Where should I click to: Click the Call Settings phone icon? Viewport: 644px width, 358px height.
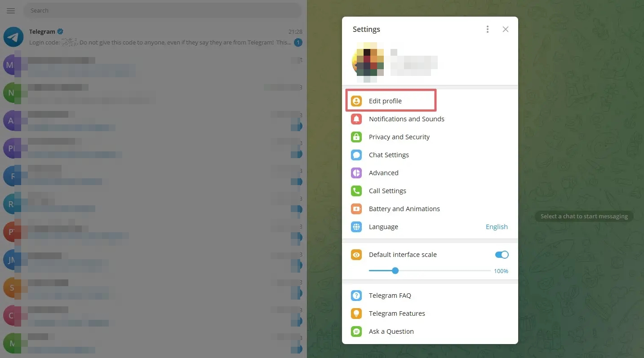[356, 191]
